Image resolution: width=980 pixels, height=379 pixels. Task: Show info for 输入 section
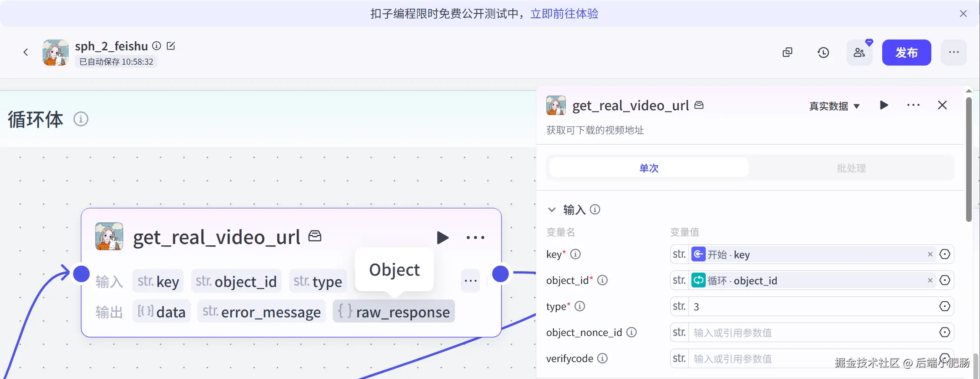(x=595, y=210)
